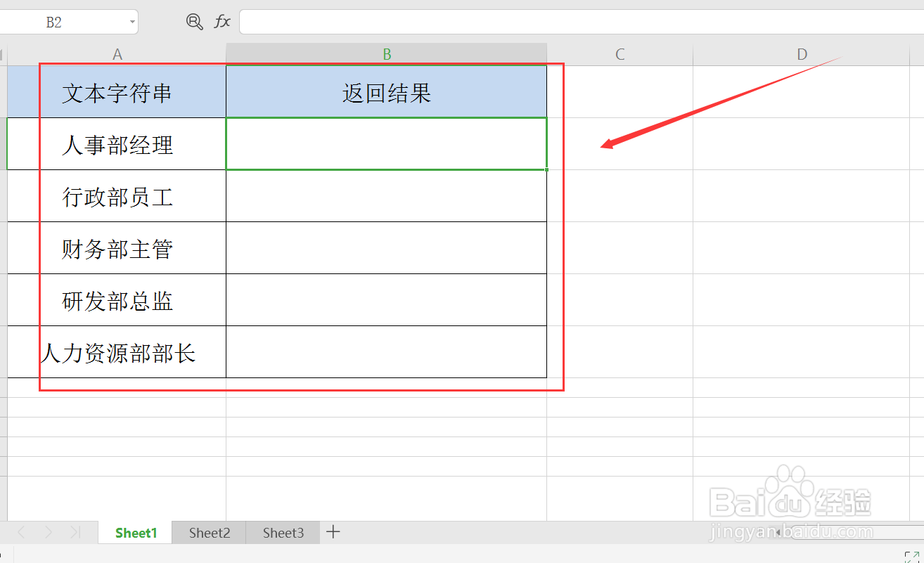Select the active Sheet1 tab
Image resolution: width=924 pixels, height=563 pixels.
(x=135, y=533)
